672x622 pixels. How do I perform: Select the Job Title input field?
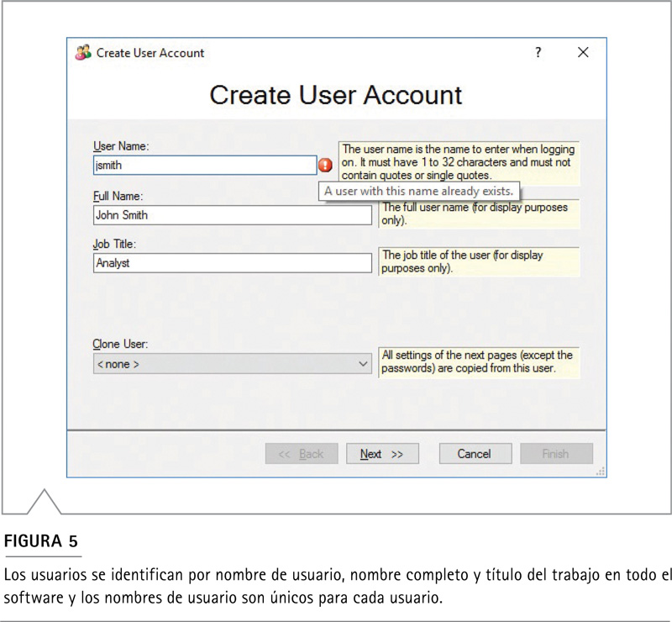(233, 263)
